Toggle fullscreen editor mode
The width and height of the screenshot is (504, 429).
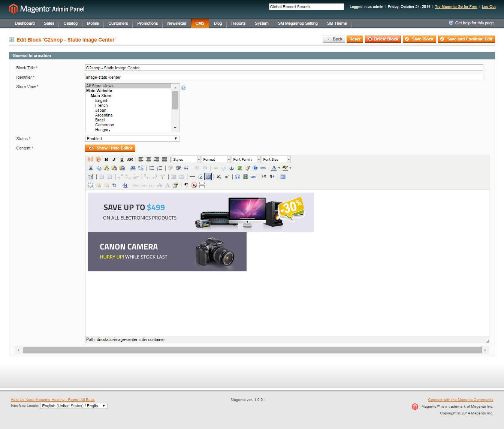[283, 177]
